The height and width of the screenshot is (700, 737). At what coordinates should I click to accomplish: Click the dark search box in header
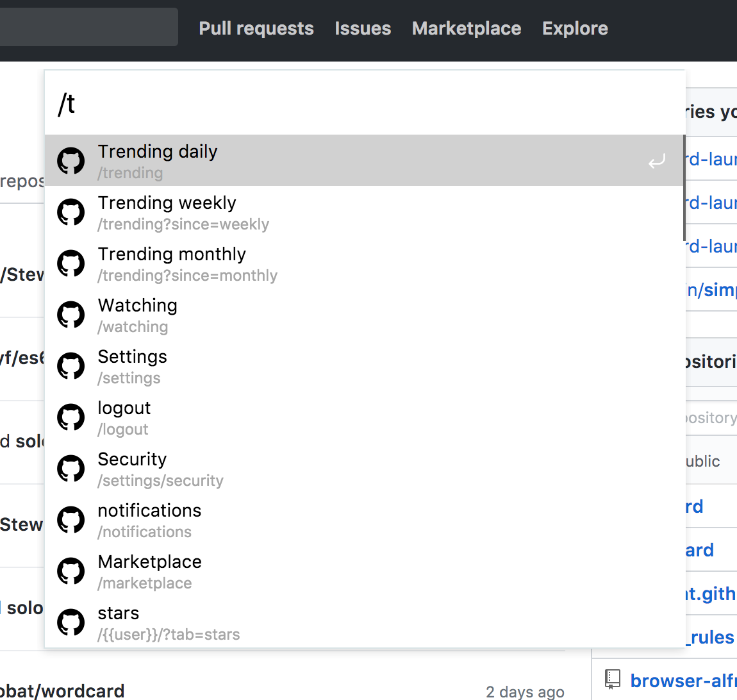[x=88, y=27]
